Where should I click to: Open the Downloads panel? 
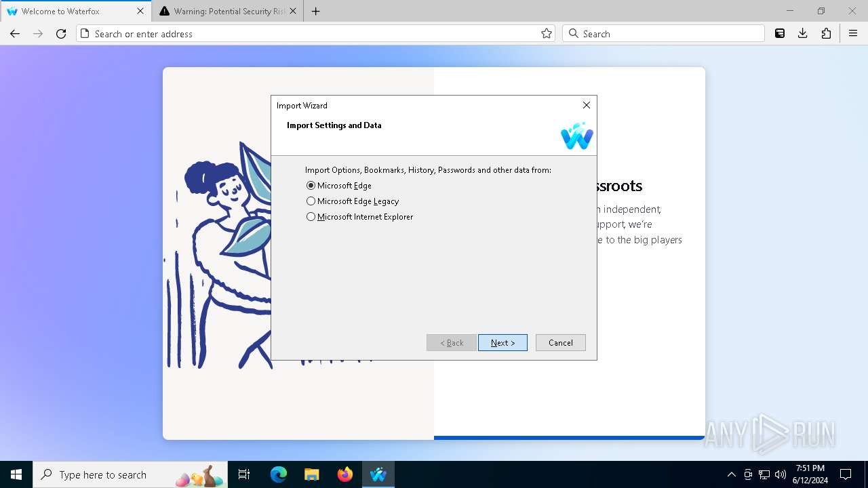tap(803, 34)
